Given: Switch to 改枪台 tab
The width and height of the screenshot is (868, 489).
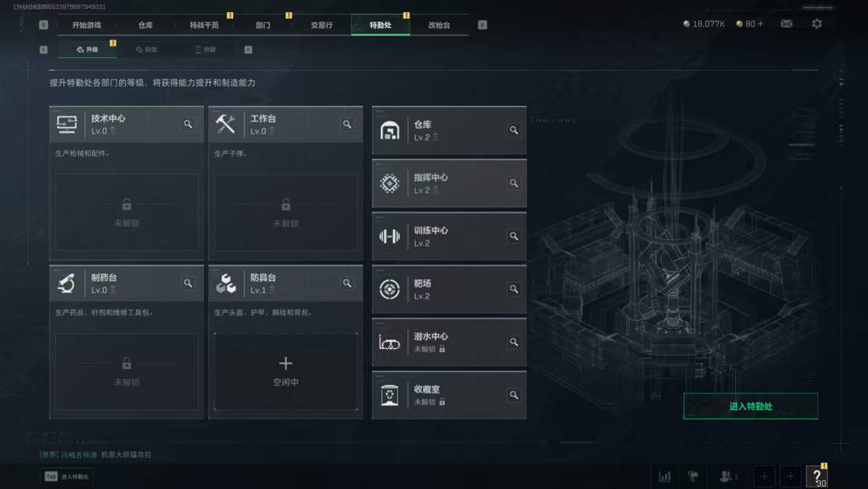Looking at the screenshot, I should click(439, 25).
